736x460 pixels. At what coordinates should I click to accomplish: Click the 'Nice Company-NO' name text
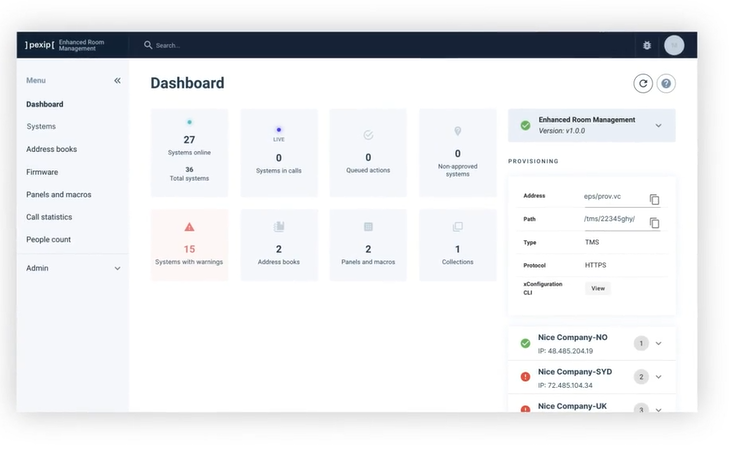tap(573, 337)
